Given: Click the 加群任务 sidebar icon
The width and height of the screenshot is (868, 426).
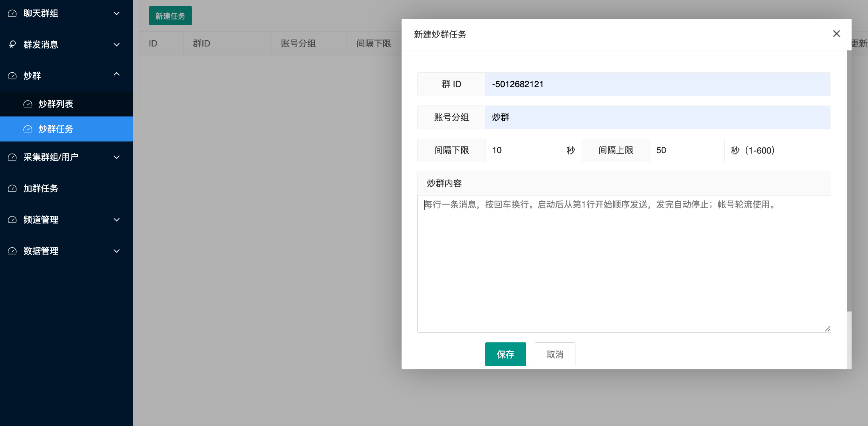Looking at the screenshot, I should pyautogui.click(x=13, y=188).
